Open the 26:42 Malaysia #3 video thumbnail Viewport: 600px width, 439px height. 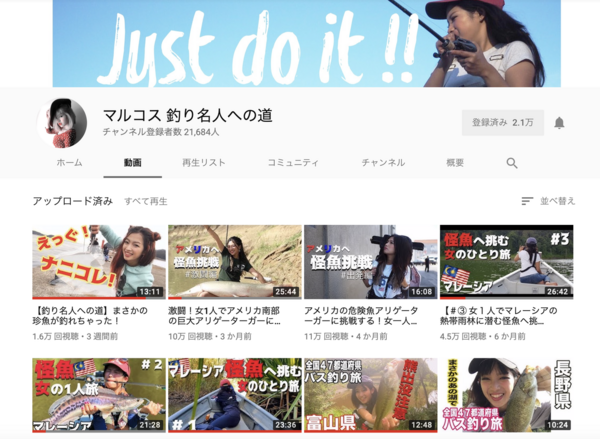tap(507, 262)
